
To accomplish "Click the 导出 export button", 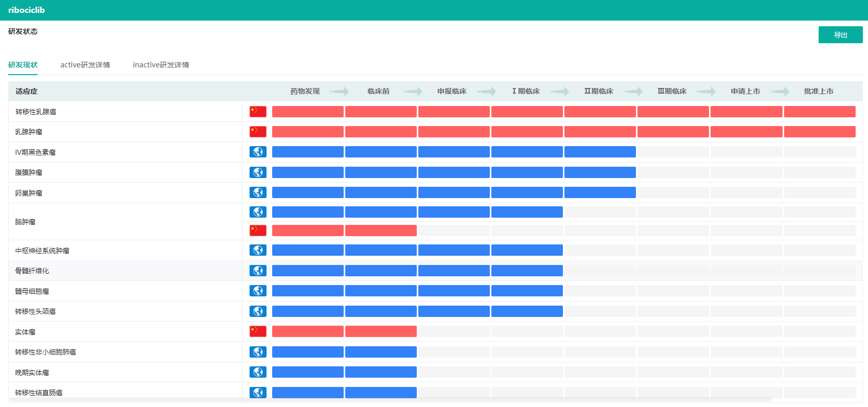I will click(840, 35).
